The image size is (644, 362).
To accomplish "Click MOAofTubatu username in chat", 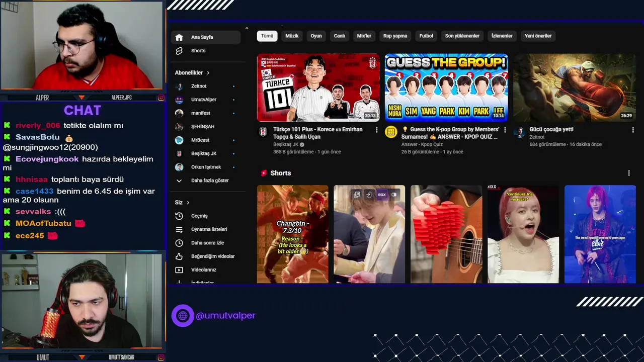I will click(43, 223).
